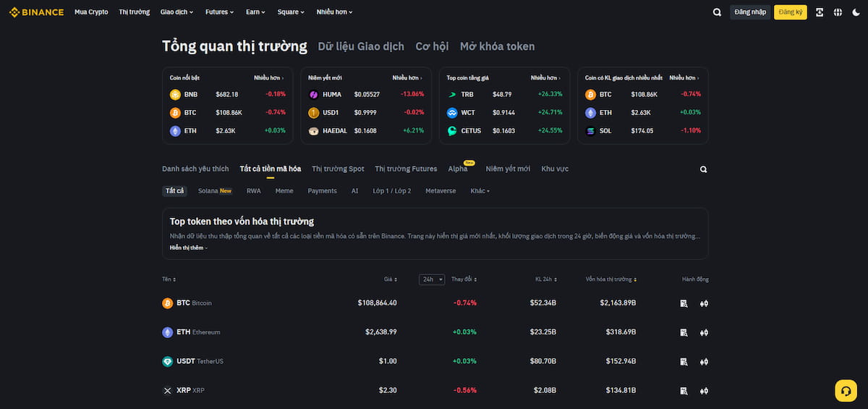Open Nhiều hơn link in Niêm yết mới card
Viewport: 868px width, 409px height.
click(408, 77)
